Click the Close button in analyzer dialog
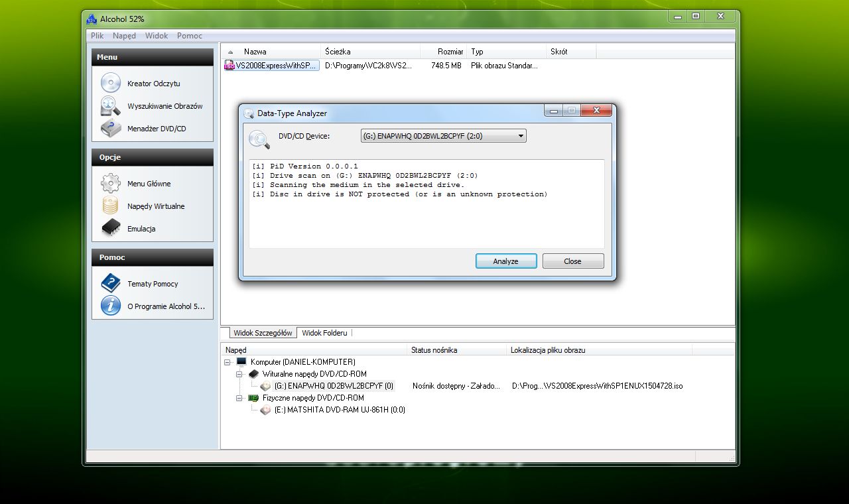 [573, 261]
